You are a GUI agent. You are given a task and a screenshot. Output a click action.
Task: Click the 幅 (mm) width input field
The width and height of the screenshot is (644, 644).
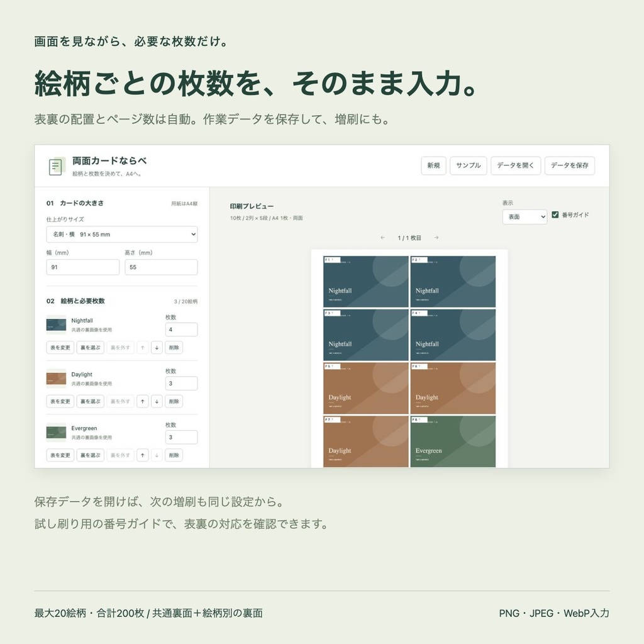tap(83, 267)
